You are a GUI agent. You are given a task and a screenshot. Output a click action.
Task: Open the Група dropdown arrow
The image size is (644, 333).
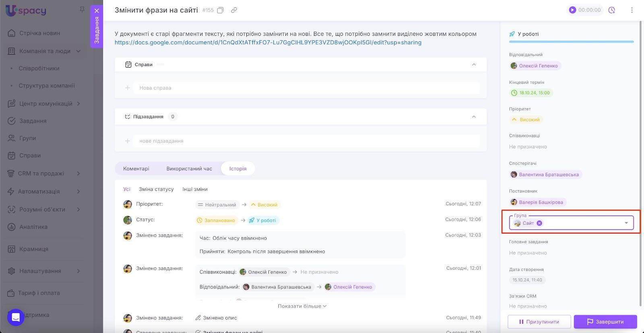tap(626, 223)
